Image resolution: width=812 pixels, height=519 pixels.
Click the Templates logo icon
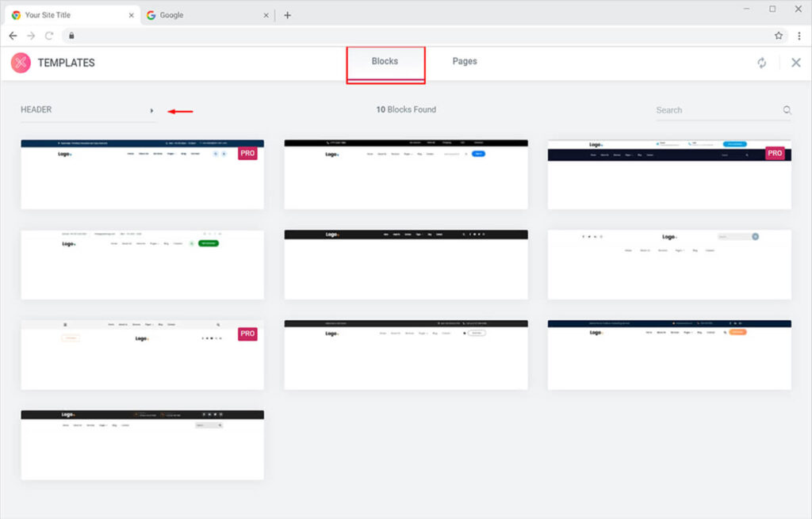click(x=21, y=63)
